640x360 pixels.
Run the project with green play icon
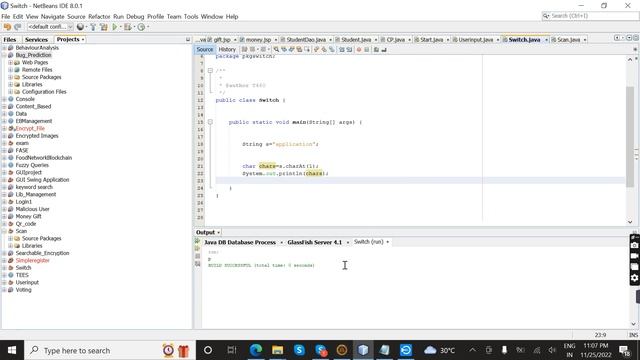tap(115, 27)
